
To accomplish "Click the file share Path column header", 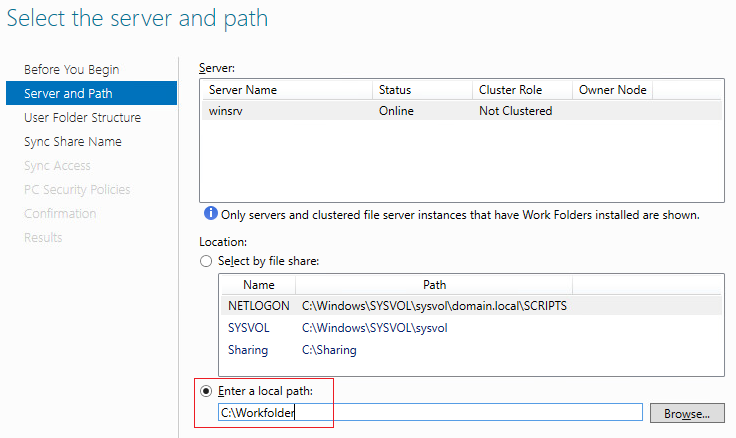I will (435, 284).
